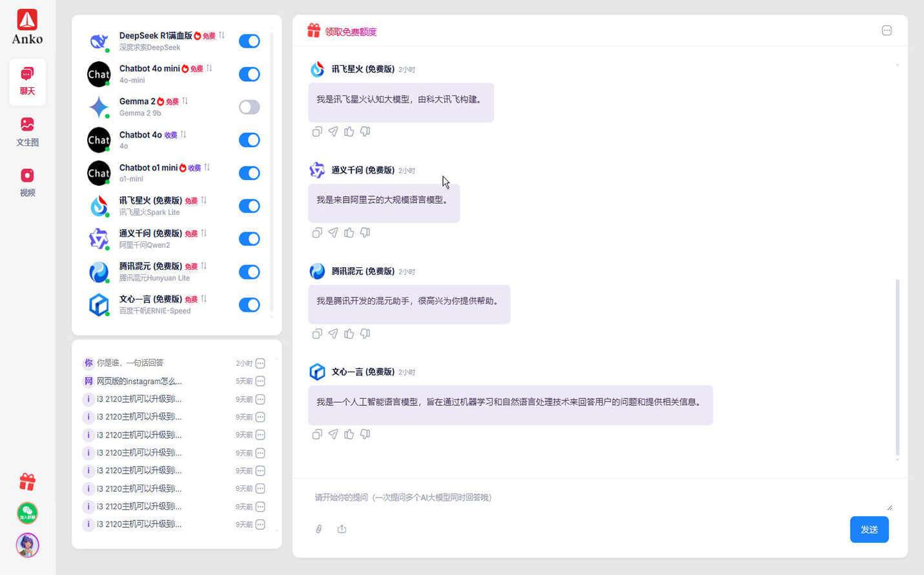Screen dimensions: 924x575
Task: Click reorder arrows beside Gemma 2
Action: click(x=185, y=101)
